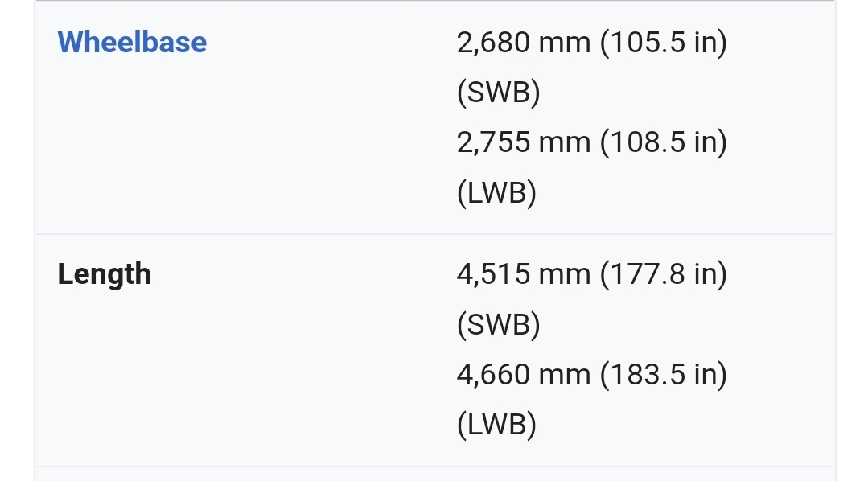The width and height of the screenshot is (868, 481).
Task: Click the 108.5 in conversion text
Action: pos(664,143)
